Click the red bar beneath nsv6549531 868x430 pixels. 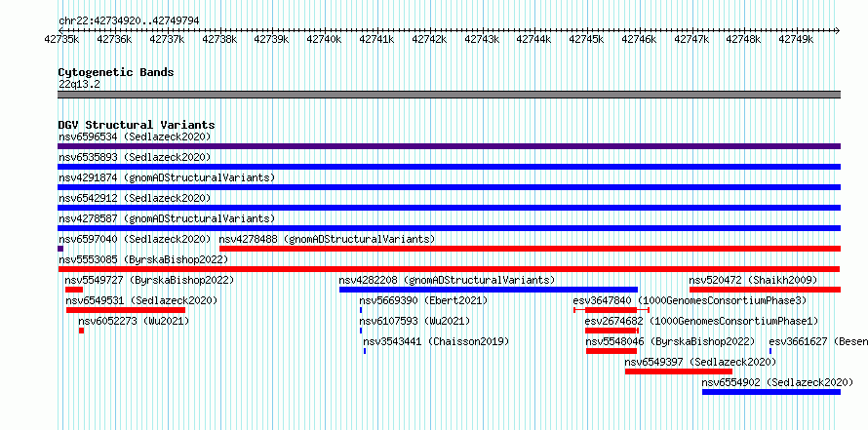pos(126,310)
